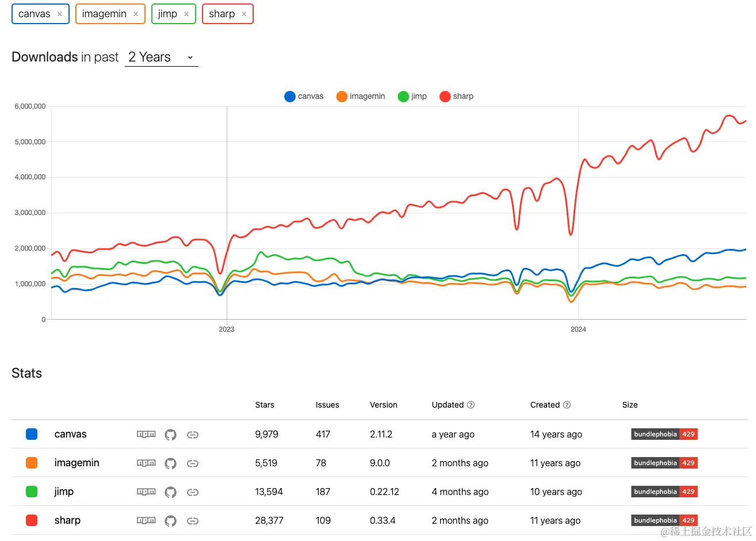
Task: Open npm page for imagemin
Action: (146, 463)
